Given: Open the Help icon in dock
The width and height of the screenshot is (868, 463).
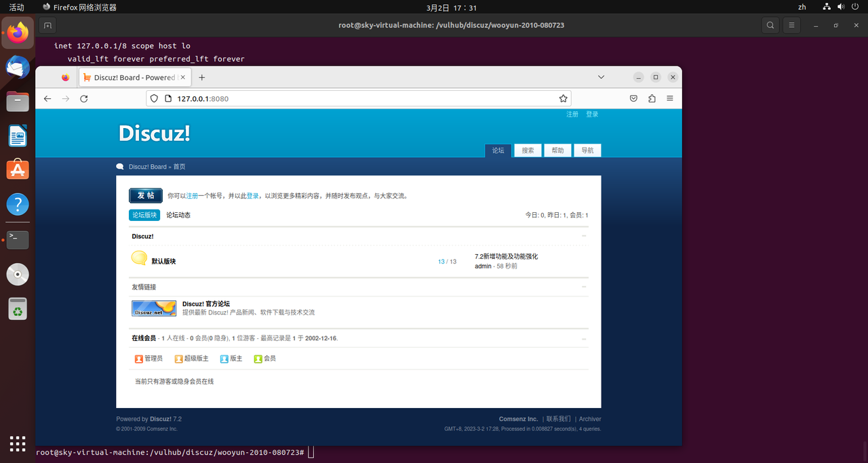Looking at the screenshot, I should (18, 204).
